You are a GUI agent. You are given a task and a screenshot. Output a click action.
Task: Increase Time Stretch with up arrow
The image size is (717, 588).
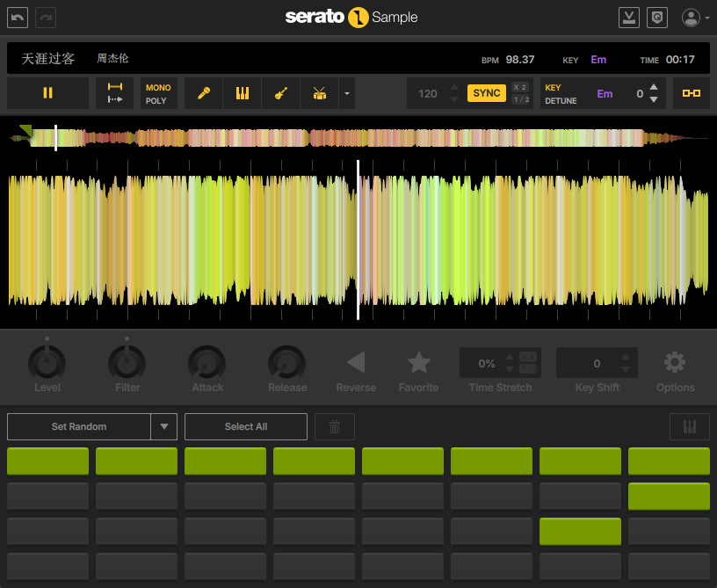[x=510, y=357]
